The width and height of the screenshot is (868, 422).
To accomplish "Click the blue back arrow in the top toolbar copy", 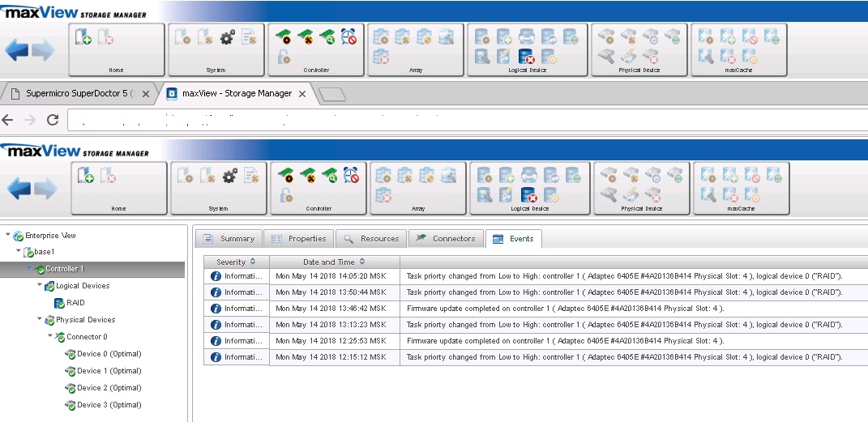I will pyautogui.click(x=16, y=50).
